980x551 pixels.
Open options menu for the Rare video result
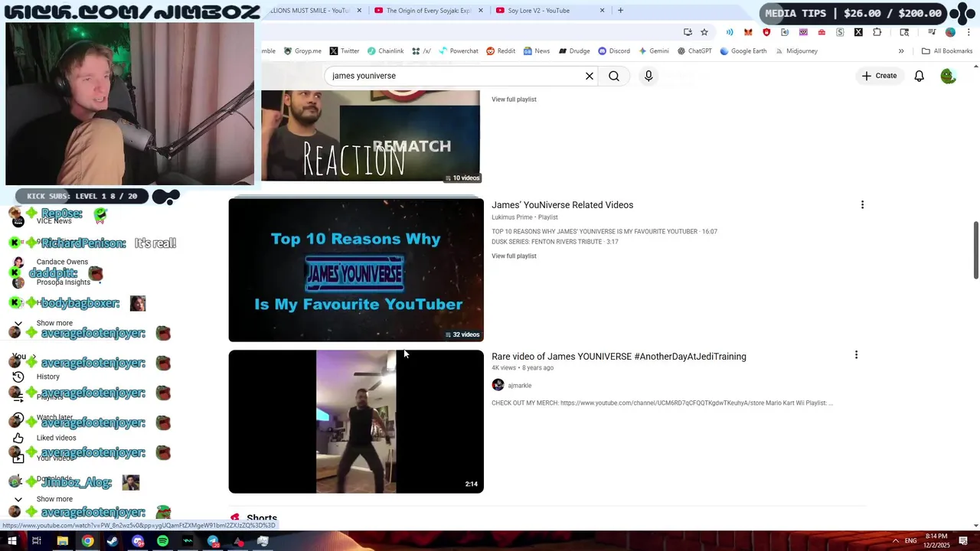coord(856,355)
